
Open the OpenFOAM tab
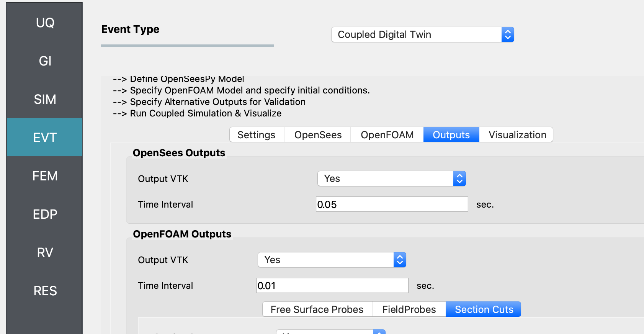coord(387,135)
